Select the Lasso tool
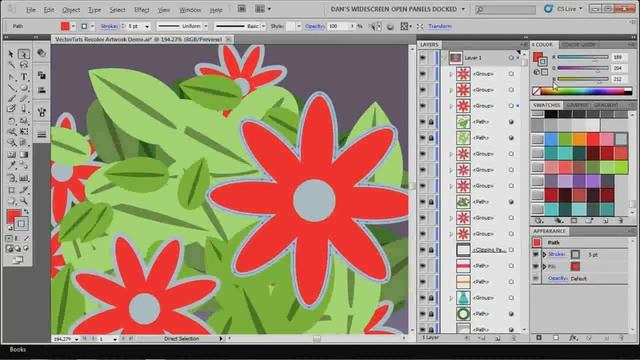 (x=24, y=65)
